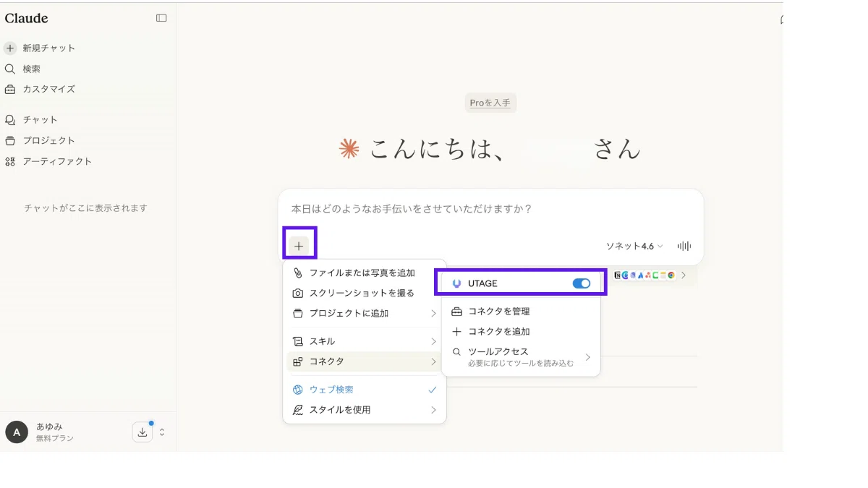
Task: Click the icon beside sidebar プロジェクト
Action: [x=10, y=140]
